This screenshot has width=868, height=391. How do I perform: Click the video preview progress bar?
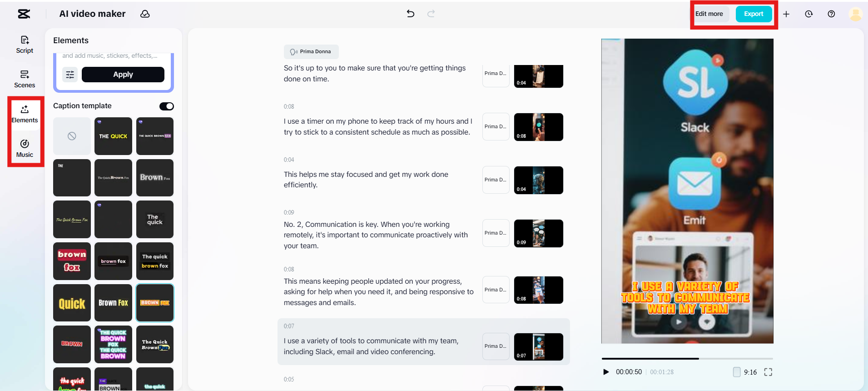(x=687, y=359)
